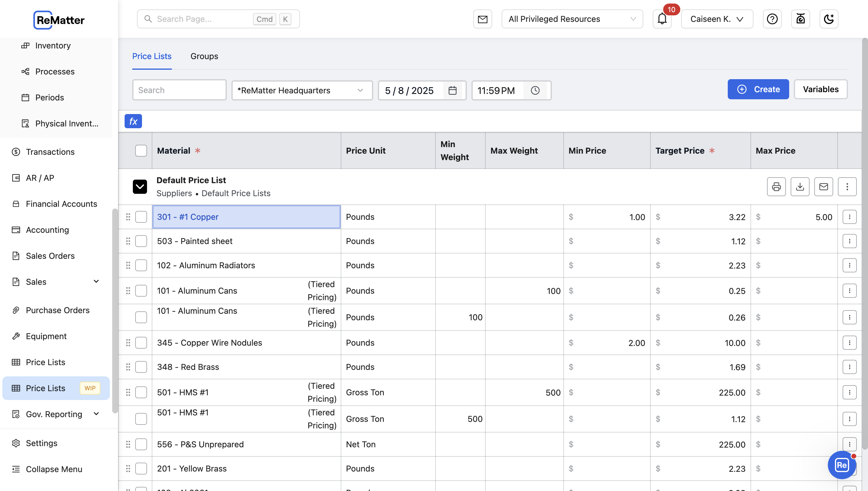Click the price list search field
This screenshot has height=491, width=868.
(179, 90)
